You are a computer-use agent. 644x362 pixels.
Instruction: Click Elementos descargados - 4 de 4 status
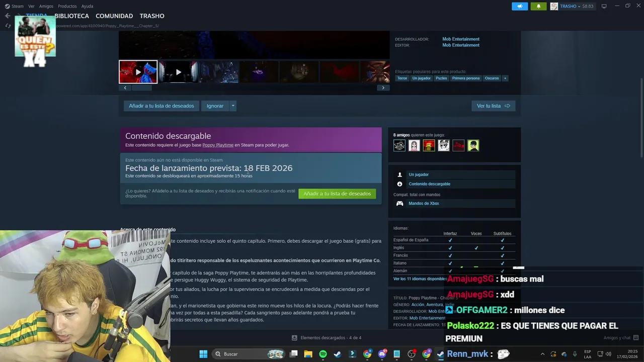coord(331,338)
